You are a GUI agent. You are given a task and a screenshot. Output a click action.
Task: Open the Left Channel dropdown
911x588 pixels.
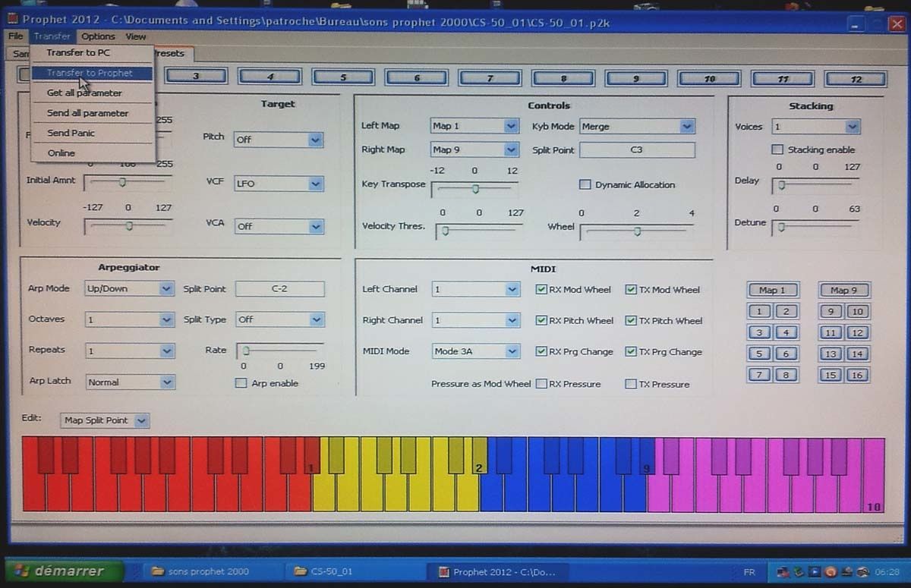[x=476, y=289]
